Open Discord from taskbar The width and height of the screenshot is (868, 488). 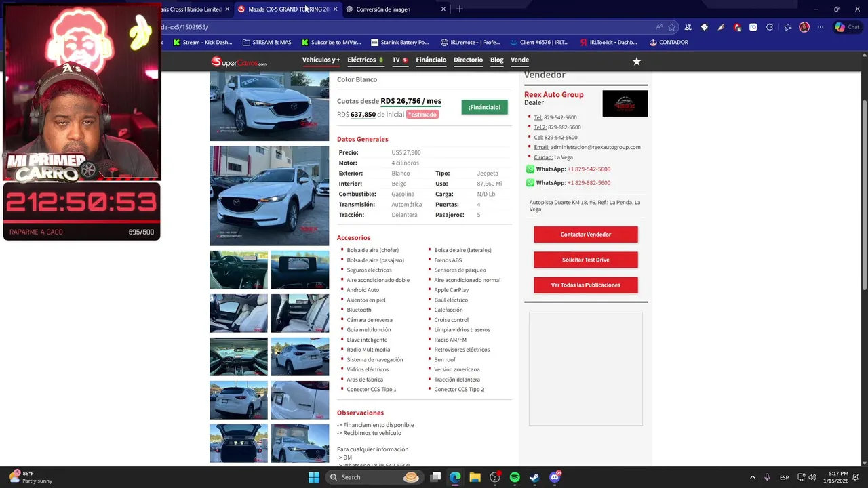[x=555, y=477]
